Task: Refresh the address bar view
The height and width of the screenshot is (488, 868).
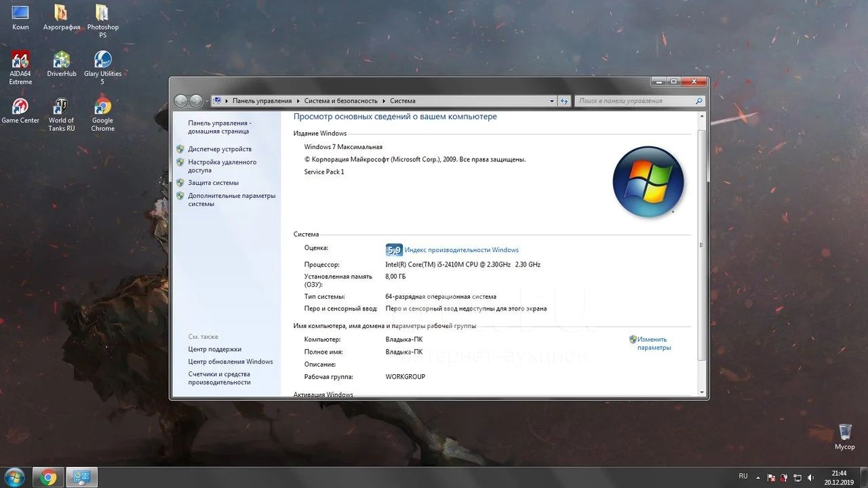Action: (564, 101)
